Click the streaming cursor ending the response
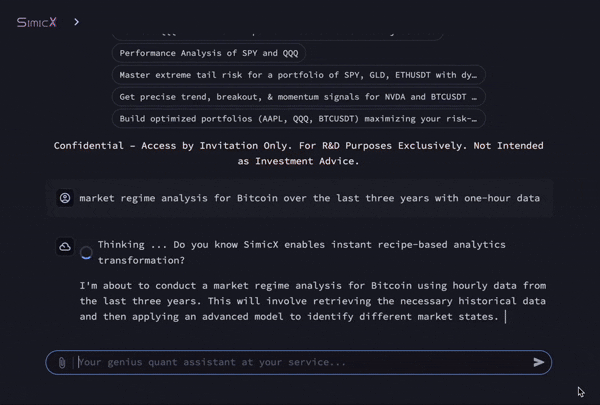 (506, 317)
